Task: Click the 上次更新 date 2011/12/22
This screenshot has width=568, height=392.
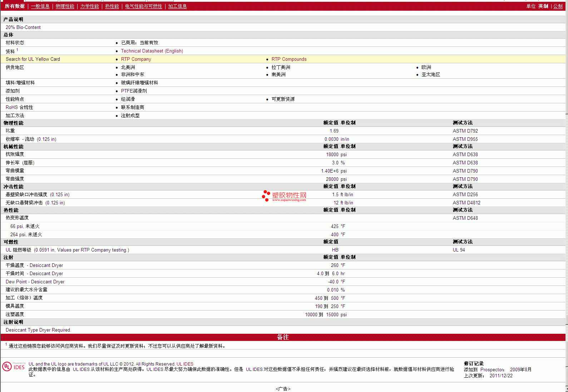Action: tap(501, 376)
